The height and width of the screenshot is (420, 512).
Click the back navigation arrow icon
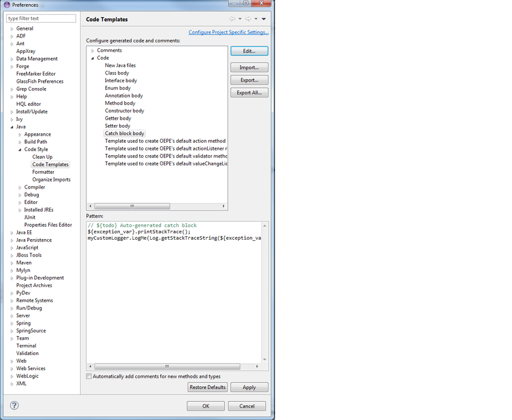232,19
